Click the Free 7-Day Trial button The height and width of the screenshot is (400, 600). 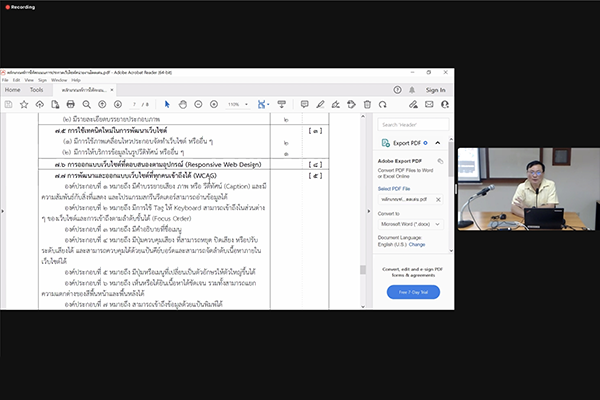click(413, 292)
